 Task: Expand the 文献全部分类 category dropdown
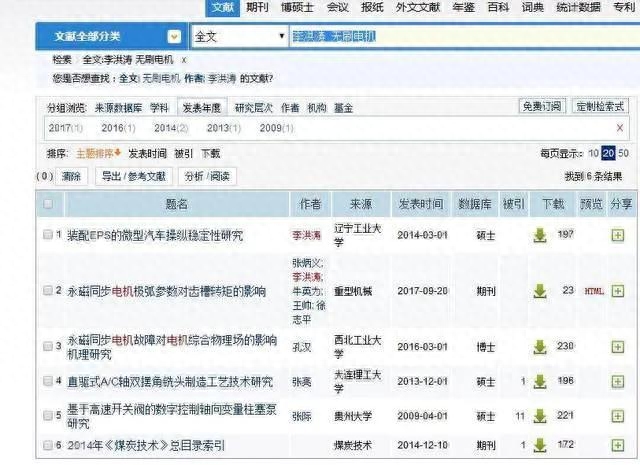(174, 36)
